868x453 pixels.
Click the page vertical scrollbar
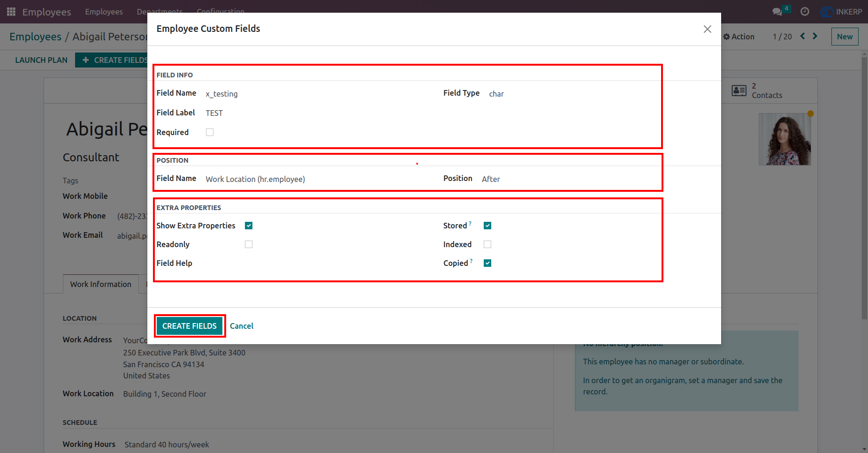click(x=864, y=188)
